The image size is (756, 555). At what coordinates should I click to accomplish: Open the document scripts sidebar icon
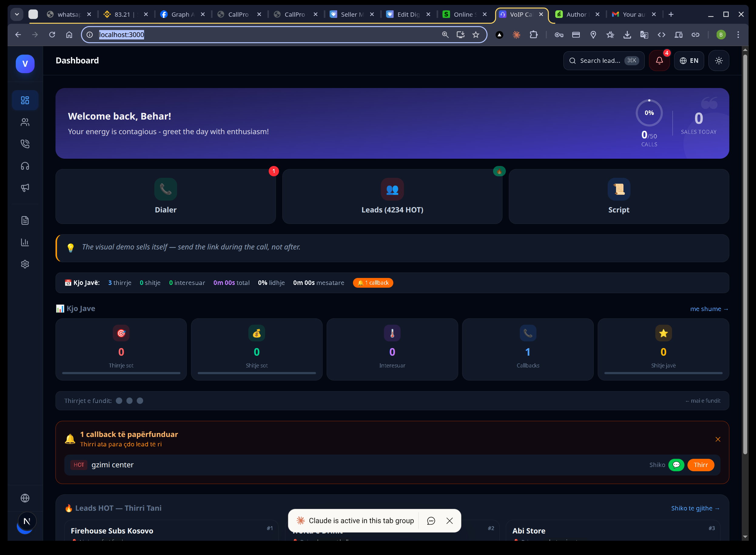point(25,220)
